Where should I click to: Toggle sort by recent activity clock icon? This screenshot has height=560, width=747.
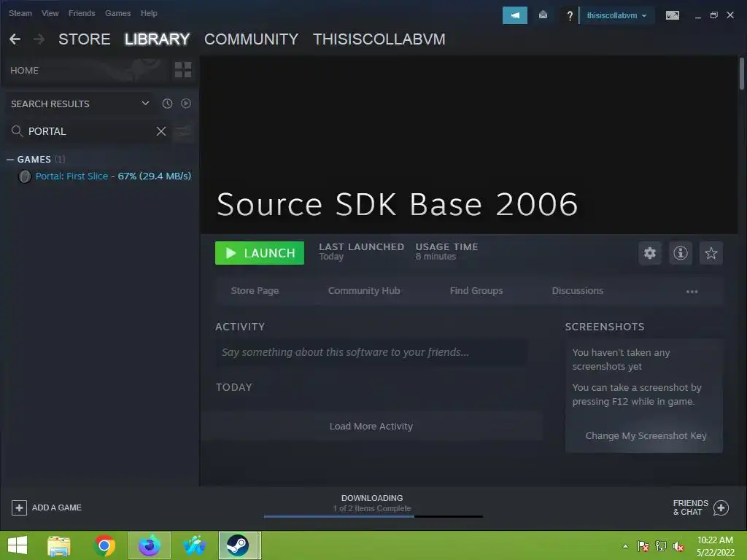click(x=167, y=104)
